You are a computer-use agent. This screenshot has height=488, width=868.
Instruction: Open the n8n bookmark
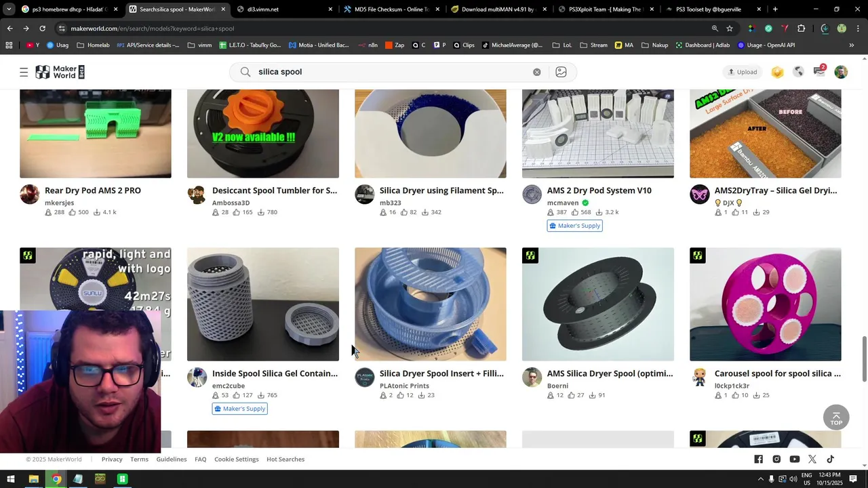coord(368,45)
